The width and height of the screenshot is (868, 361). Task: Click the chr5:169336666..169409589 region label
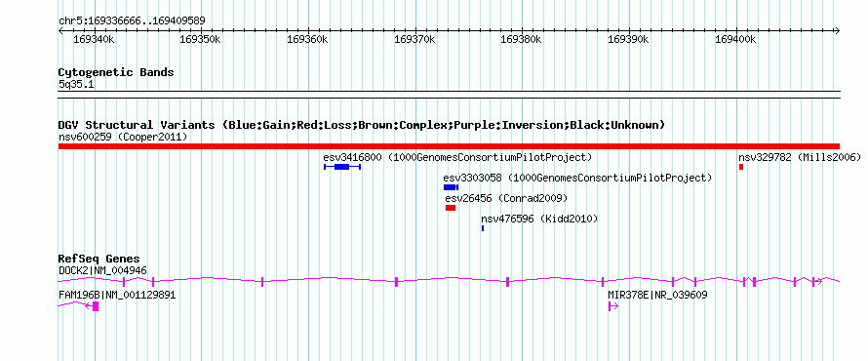click(132, 21)
